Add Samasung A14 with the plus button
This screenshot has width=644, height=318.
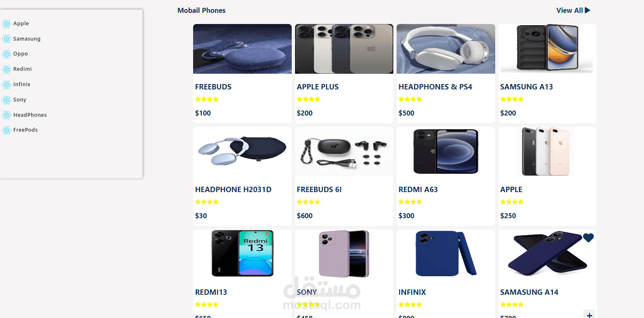pyautogui.click(x=589, y=315)
